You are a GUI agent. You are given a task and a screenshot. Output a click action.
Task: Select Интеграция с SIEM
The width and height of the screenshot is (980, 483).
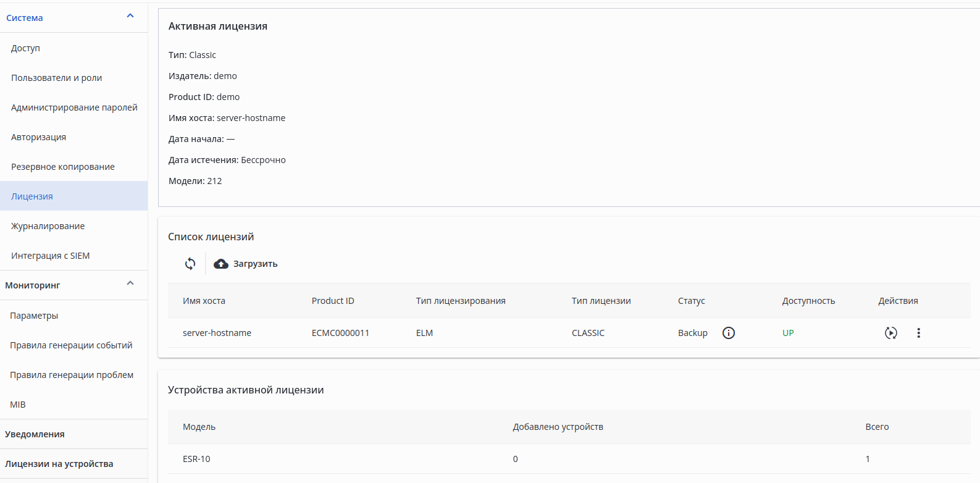pos(51,256)
